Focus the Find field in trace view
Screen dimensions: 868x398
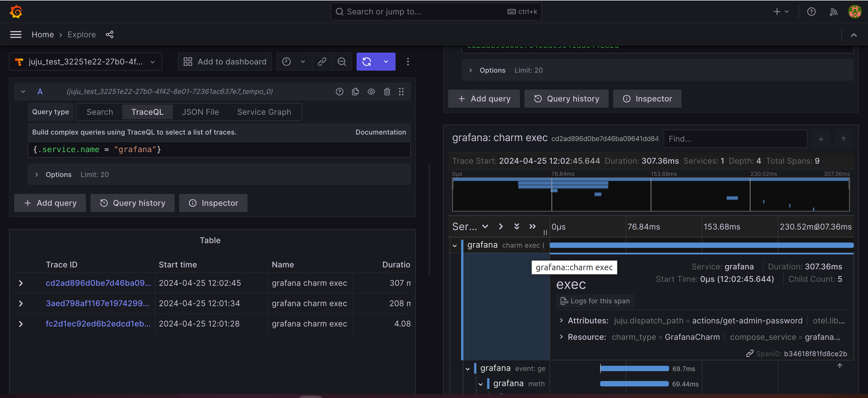[735, 139]
